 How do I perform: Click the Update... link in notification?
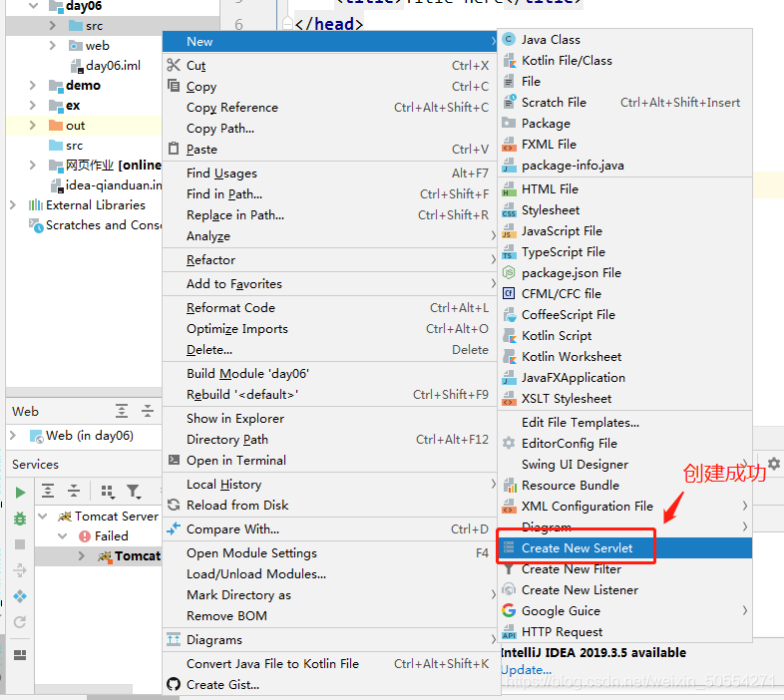526,670
